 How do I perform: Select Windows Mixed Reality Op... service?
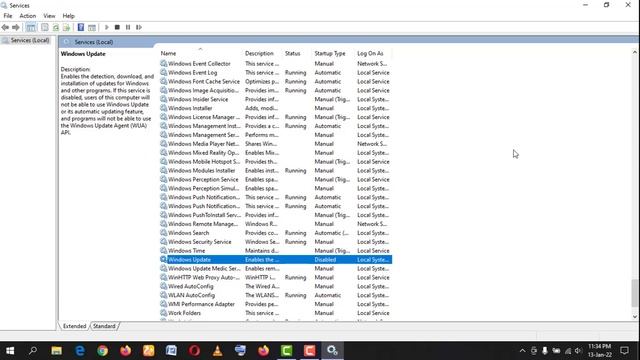(276, 153)
